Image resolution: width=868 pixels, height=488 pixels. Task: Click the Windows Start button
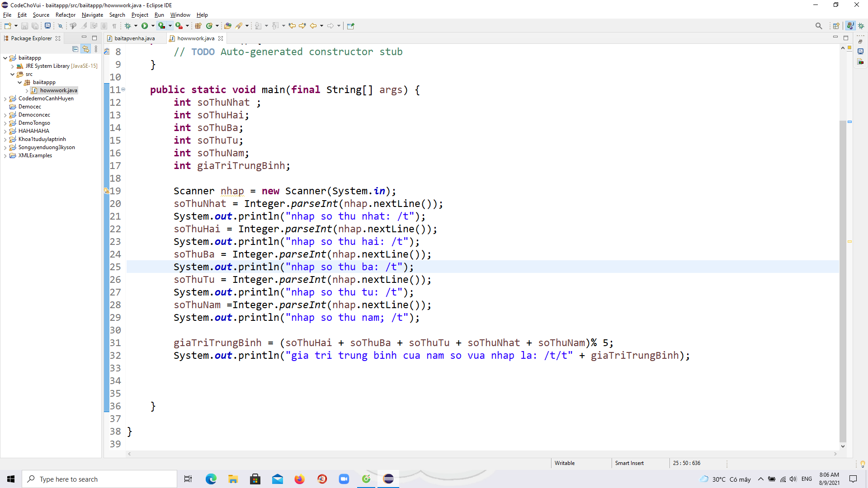click(x=11, y=479)
